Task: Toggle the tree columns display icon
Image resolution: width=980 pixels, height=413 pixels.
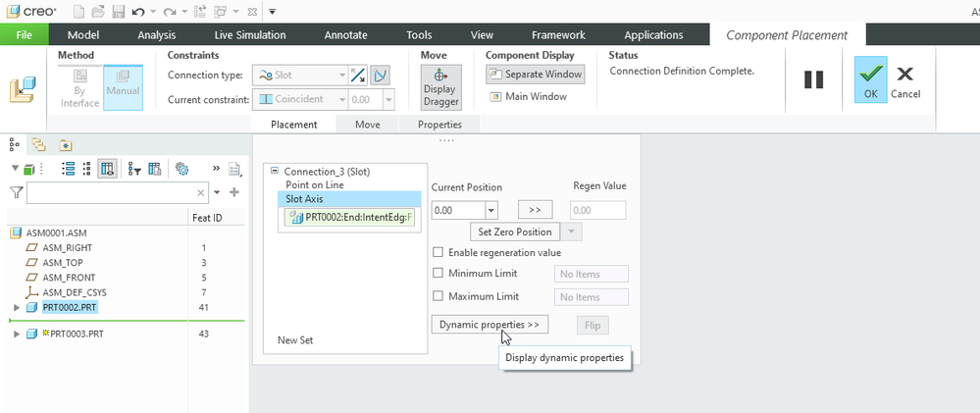Action: point(107,169)
